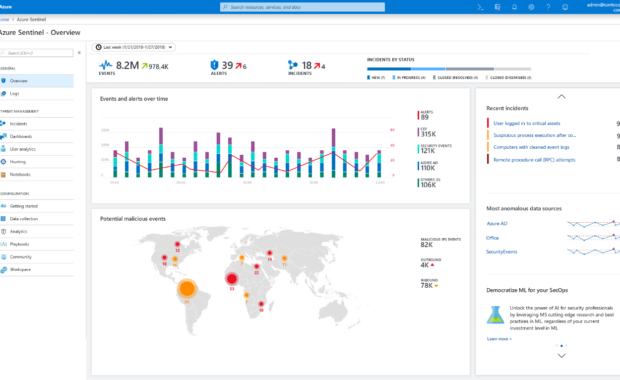The width and height of the screenshot is (620, 380).
Task: Click the Learn more link
Action: tap(499, 339)
